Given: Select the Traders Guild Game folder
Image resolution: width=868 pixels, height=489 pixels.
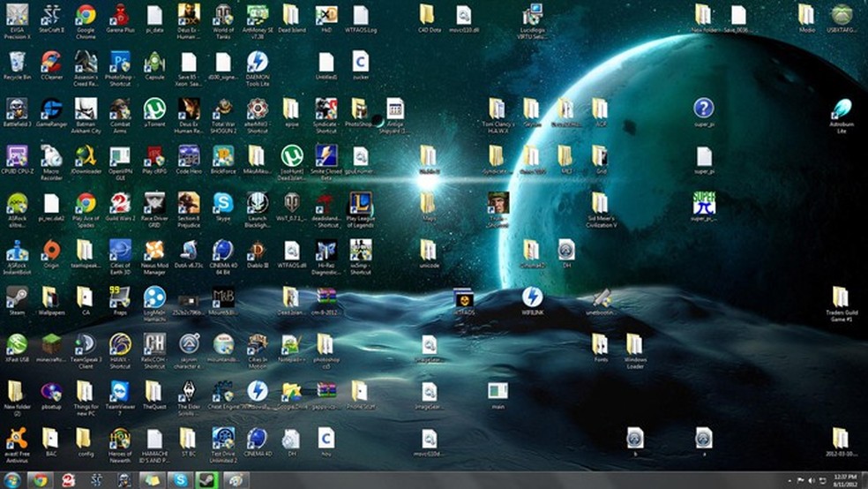Looking at the screenshot, I should coord(840,297).
